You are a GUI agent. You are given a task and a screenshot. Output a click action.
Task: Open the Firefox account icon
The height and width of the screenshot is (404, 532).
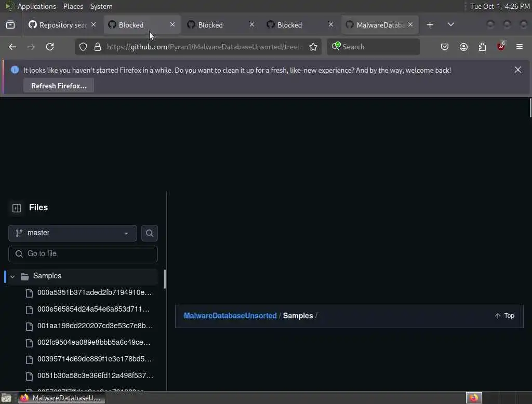(463, 47)
